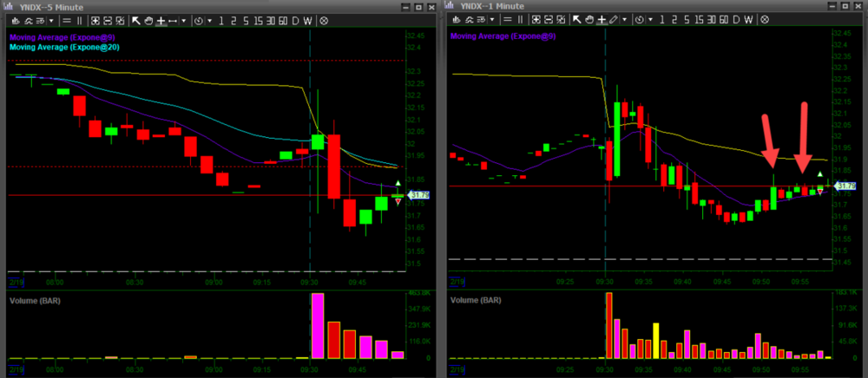Screen dimensions: 868x378
Task: Open the clock interval dropdown in 1 Minute chart
Action: pyautogui.click(x=650, y=19)
